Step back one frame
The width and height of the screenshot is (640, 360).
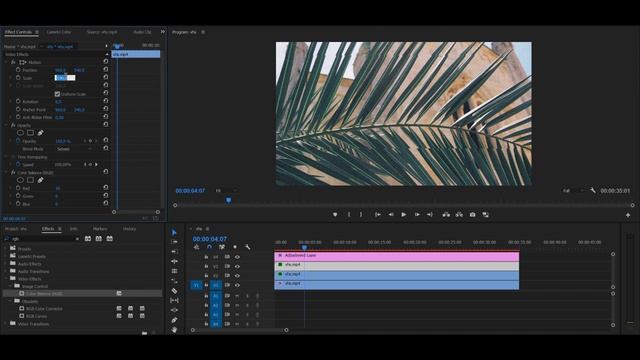tap(391, 214)
